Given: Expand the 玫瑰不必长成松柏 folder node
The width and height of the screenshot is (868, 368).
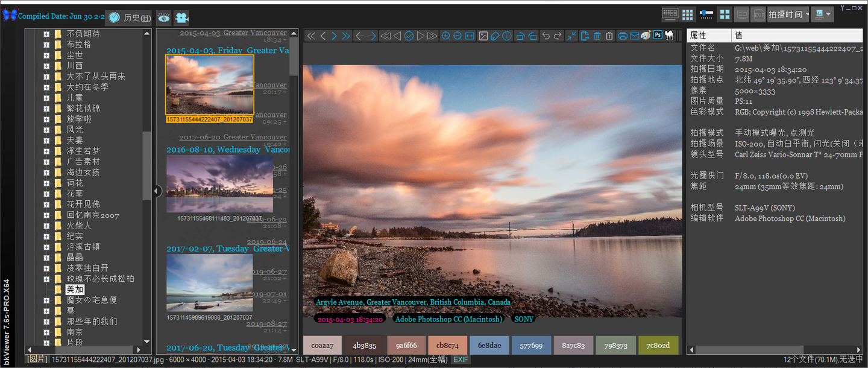Looking at the screenshot, I should [46, 279].
